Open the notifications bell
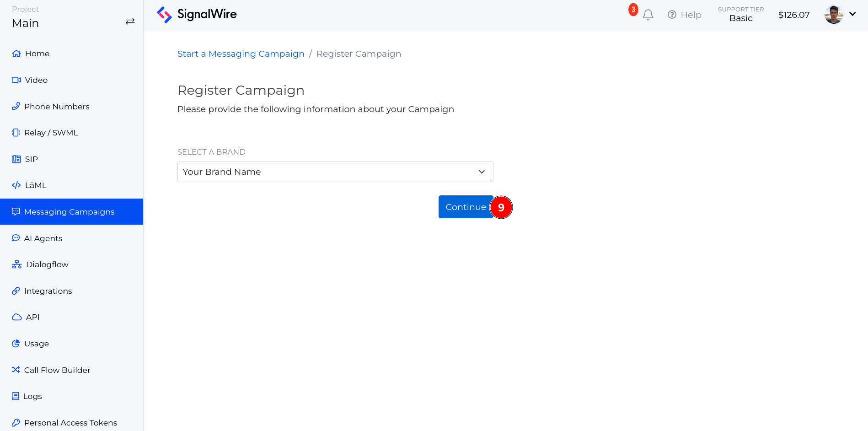 click(x=648, y=14)
